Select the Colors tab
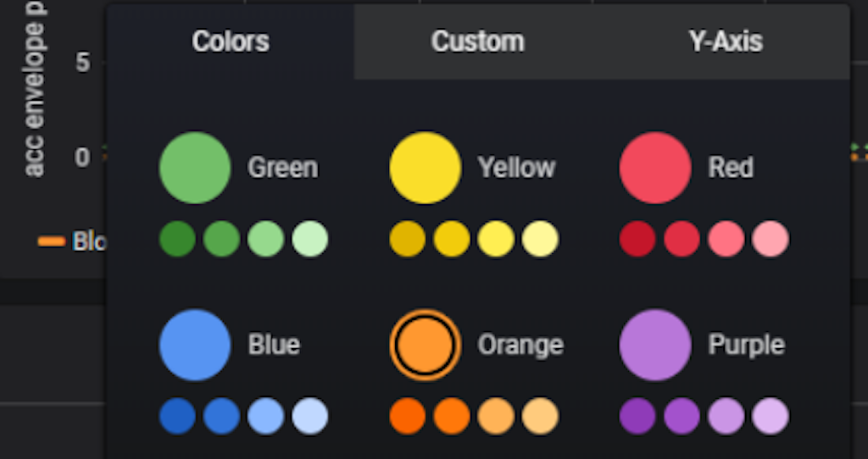This screenshot has width=868, height=459. (x=231, y=41)
